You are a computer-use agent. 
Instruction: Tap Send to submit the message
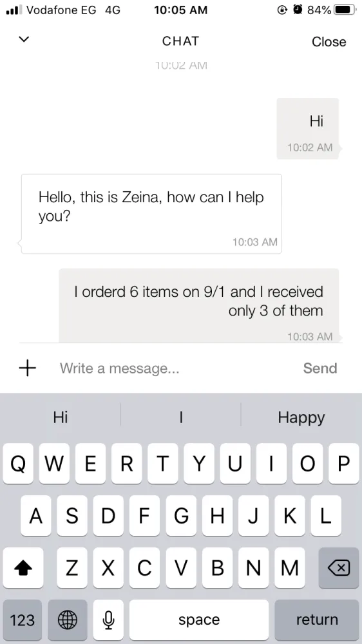coord(320,368)
